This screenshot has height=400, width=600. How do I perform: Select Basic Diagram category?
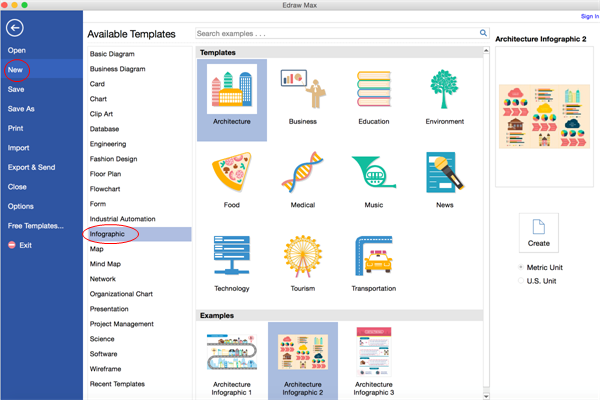pyautogui.click(x=112, y=54)
